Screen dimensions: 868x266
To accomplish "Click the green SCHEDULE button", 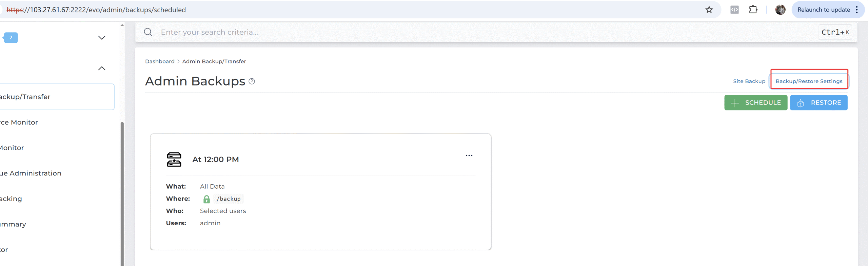I will click(756, 103).
